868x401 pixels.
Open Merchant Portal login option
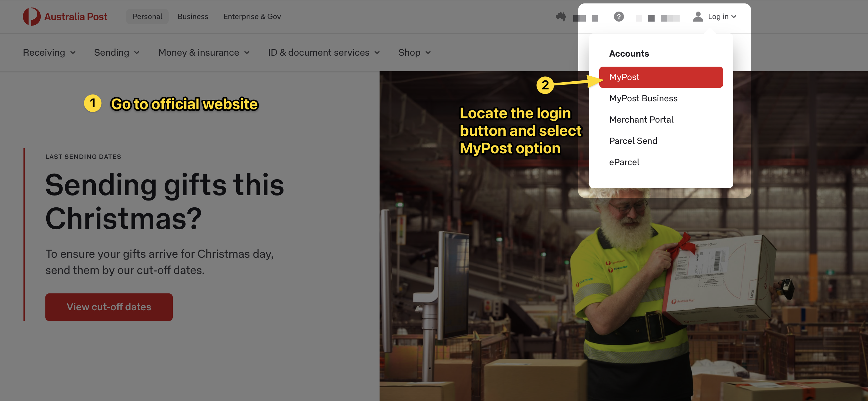click(x=641, y=119)
